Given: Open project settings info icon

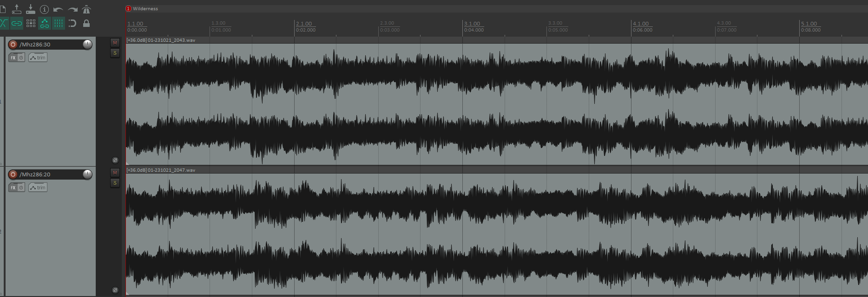Looking at the screenshot, I should tap(45, 9).
